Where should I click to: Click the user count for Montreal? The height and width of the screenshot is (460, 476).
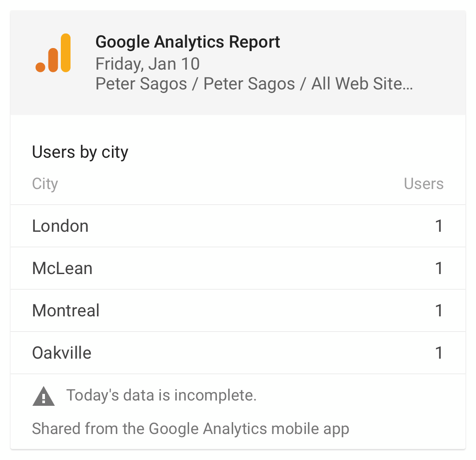point(439,310)
